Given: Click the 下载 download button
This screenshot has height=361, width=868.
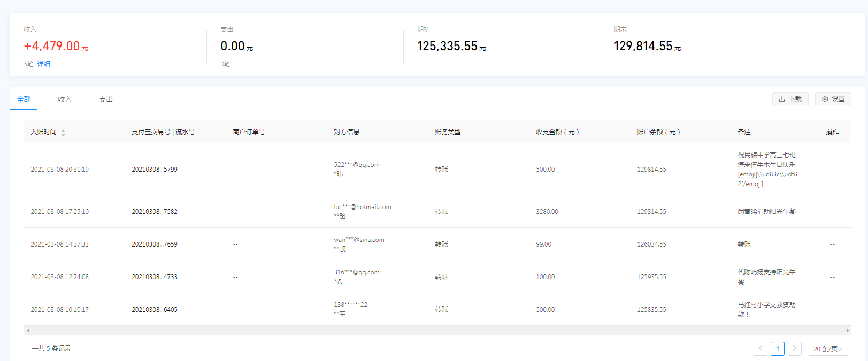Looking at the screenshot, I should pos(790,99).
